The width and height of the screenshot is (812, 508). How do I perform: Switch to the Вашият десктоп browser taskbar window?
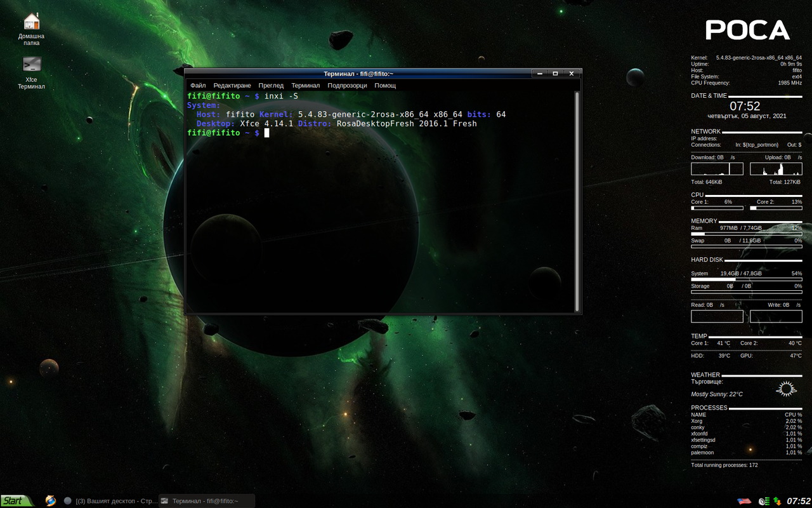click(x=110, y=501)
